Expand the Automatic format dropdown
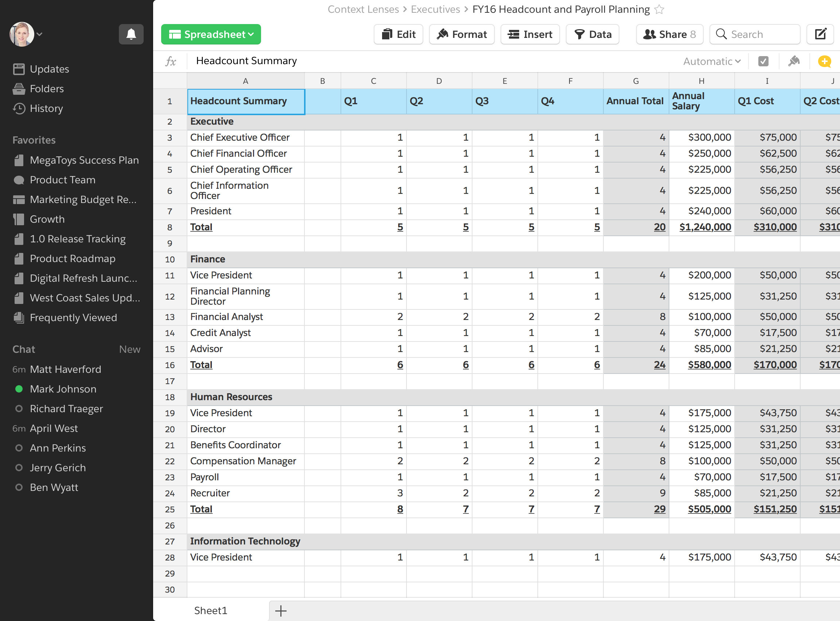Screen dimensions: 840x621 [711, 61]
